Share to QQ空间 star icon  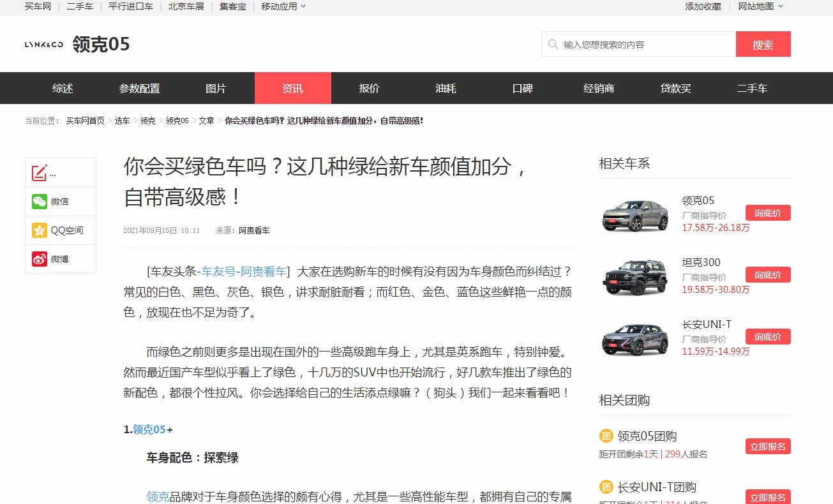click(x=40, y=230)
